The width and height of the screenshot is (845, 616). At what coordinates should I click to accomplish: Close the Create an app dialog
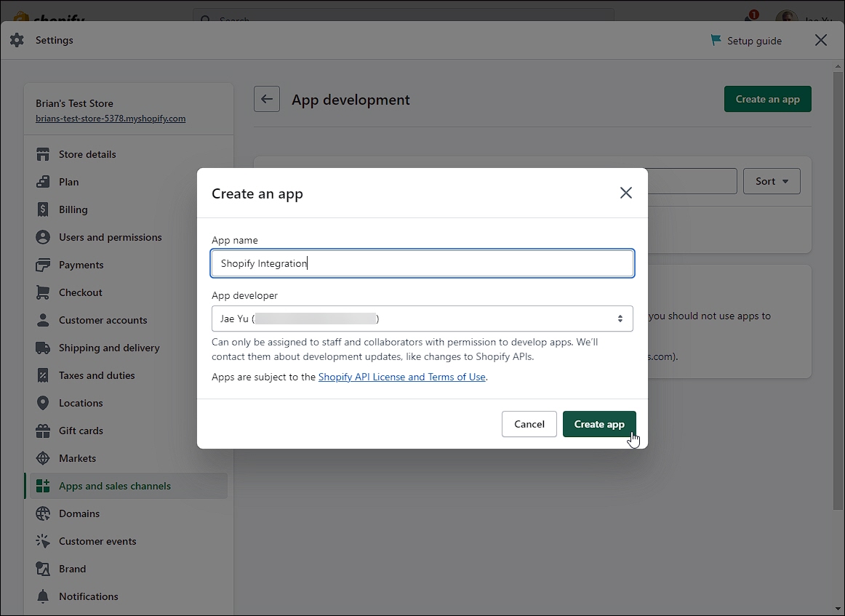(625, 193)
